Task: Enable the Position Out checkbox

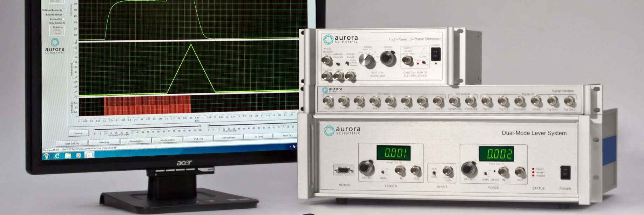Action: click(x=63, y=19)
